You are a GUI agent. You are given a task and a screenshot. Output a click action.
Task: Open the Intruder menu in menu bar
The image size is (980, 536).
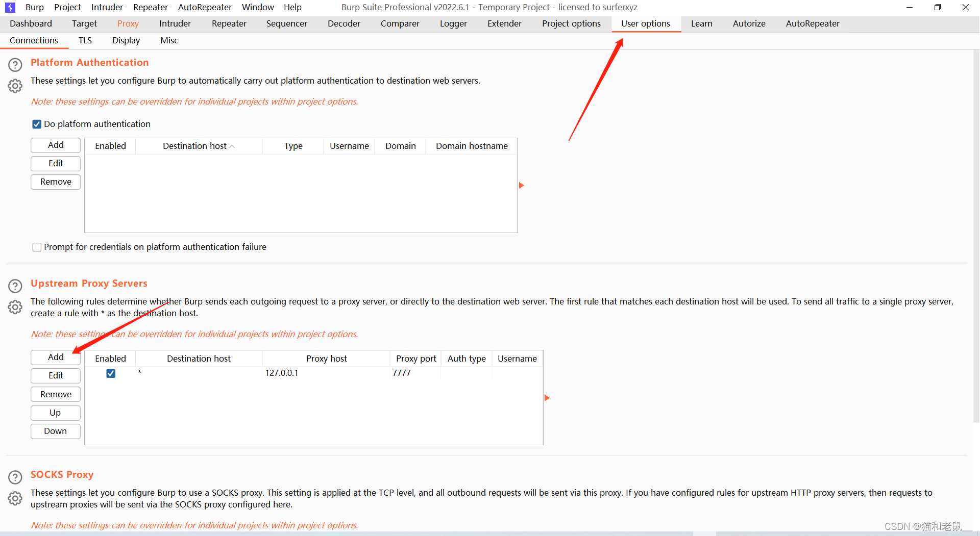coord(107,7)
